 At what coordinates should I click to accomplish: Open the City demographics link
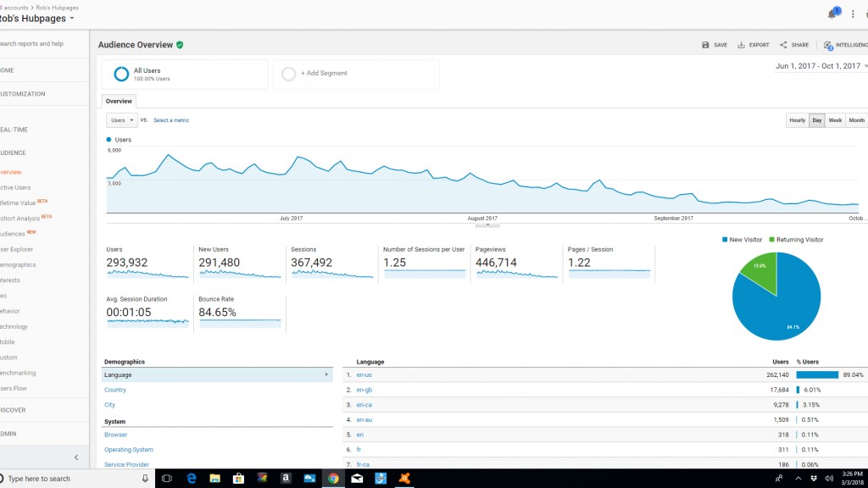click(109, 405)
